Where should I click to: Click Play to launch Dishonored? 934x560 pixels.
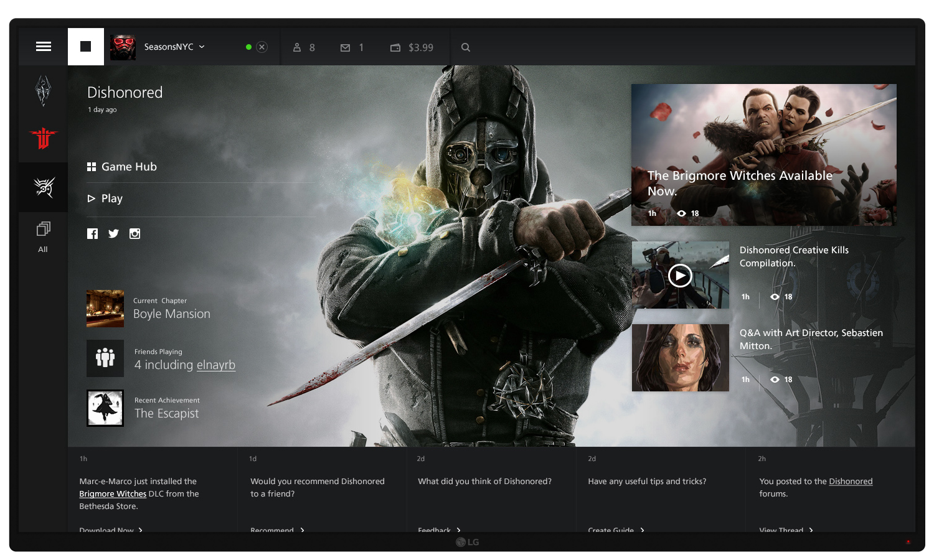tap(105, 198)
